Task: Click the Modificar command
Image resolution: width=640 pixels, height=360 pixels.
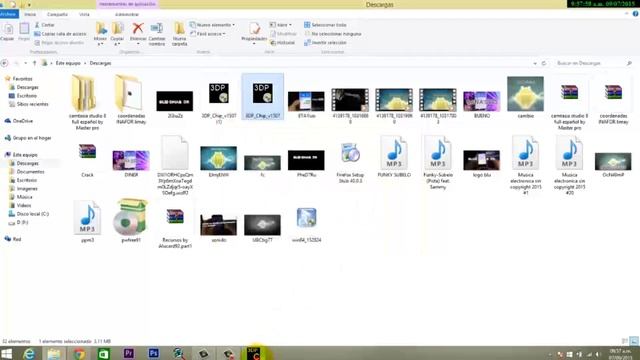Action: pyautogui.click(x=283, y=34)
